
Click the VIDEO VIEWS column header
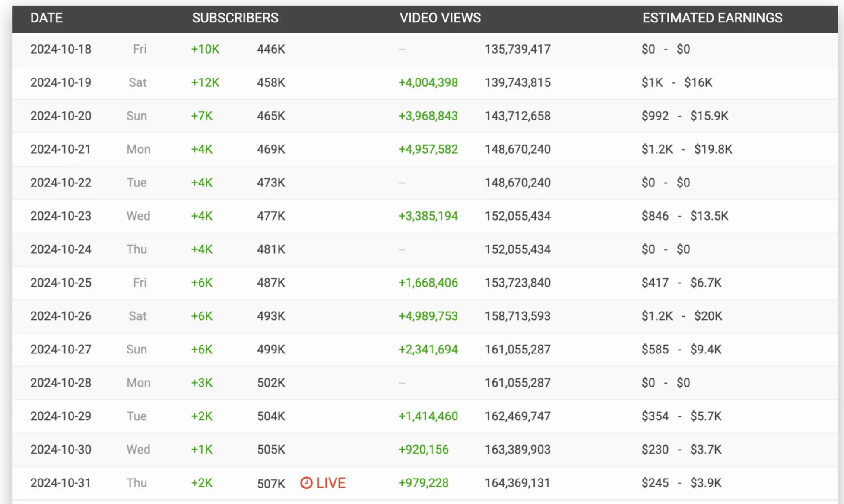coord(440,18)
